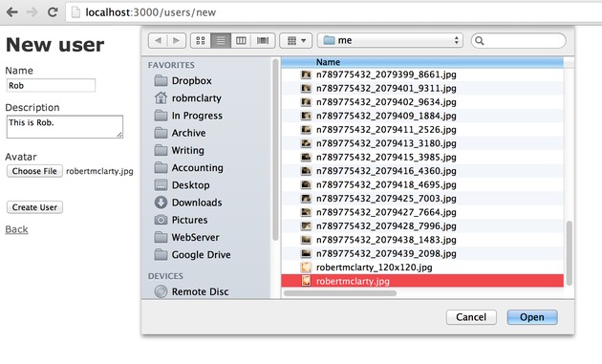
Task: Click the robmclarty home icon
Action: 161,97
